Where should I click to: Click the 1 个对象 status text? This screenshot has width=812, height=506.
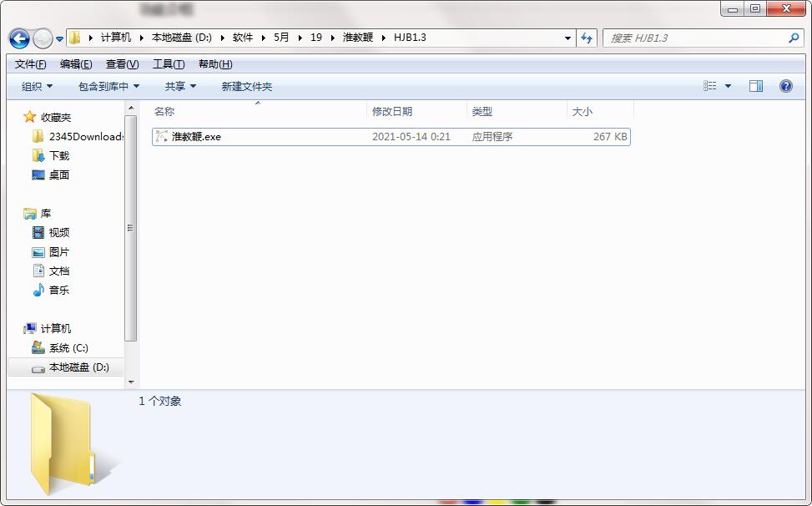[x=160, y=401]
